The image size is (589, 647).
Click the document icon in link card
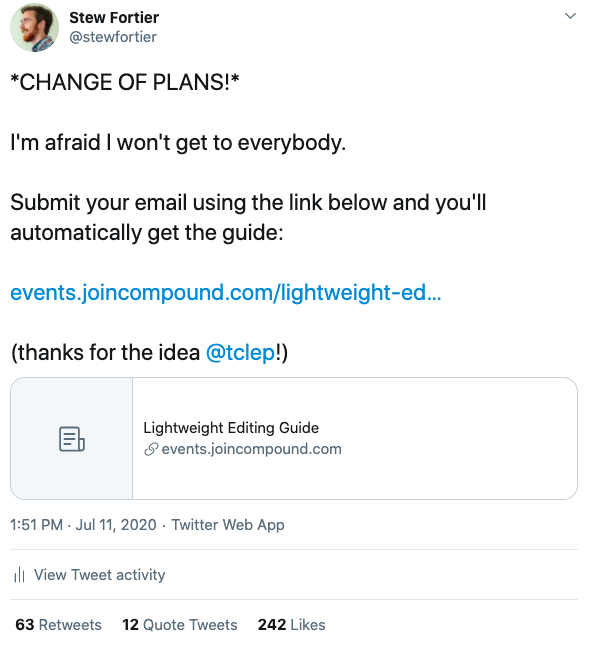(x=72, y=439)
